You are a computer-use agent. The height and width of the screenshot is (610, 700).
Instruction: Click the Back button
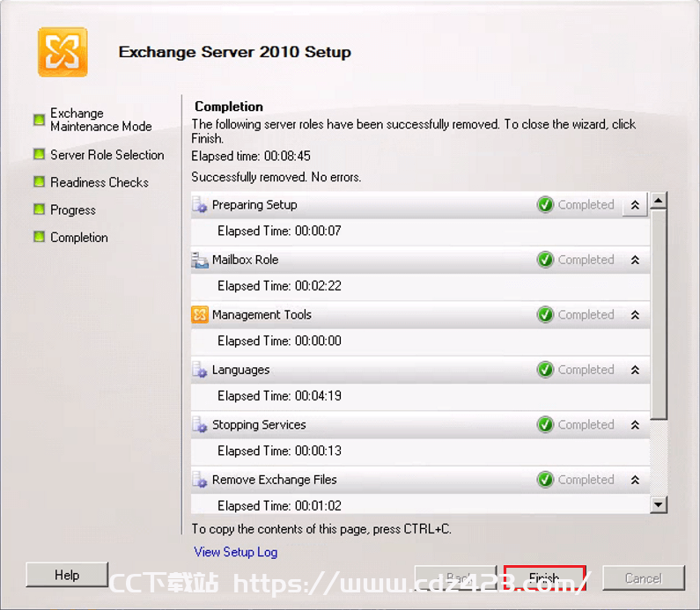456,577
